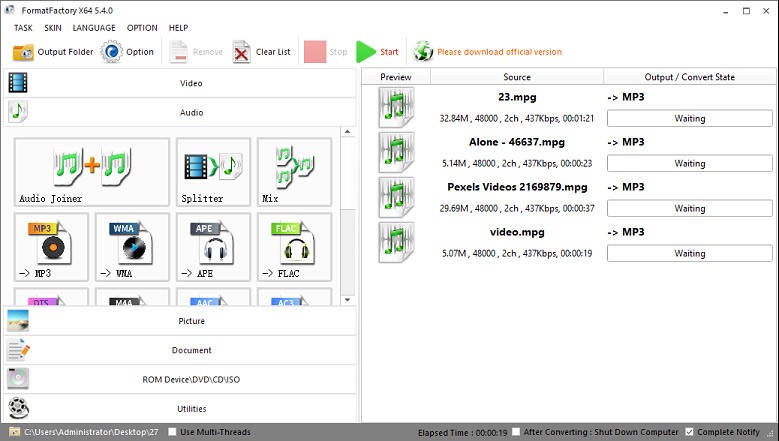This screenshot has width=779, height=441.
Task: Click the Waiting progress bar for 23.mpg
Action: pos(690,118)
